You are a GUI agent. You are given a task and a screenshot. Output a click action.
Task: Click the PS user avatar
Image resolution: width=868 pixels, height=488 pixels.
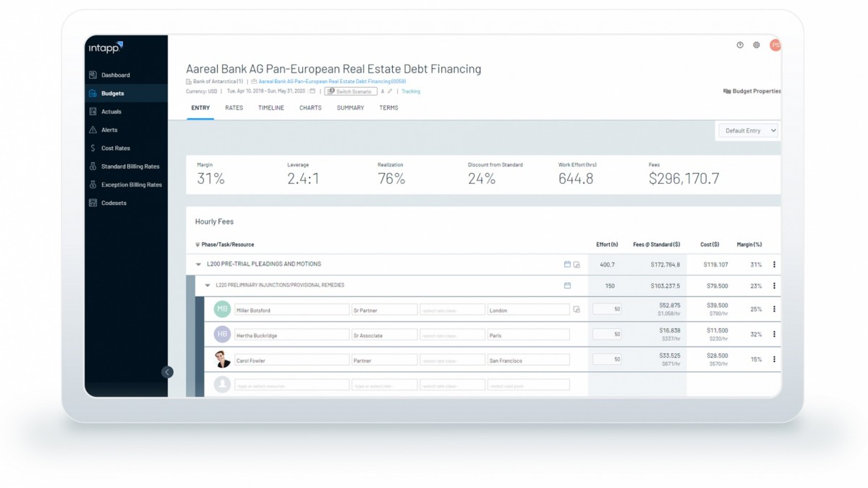click(x=775, y=45)
